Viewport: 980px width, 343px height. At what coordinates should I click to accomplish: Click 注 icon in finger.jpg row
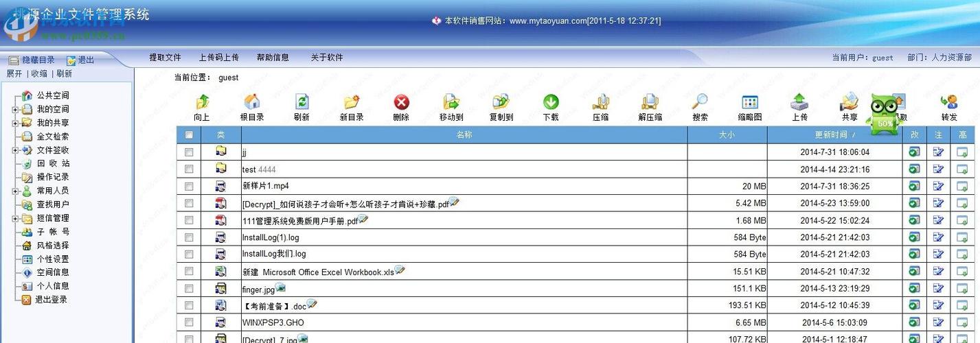coord(938,288)
